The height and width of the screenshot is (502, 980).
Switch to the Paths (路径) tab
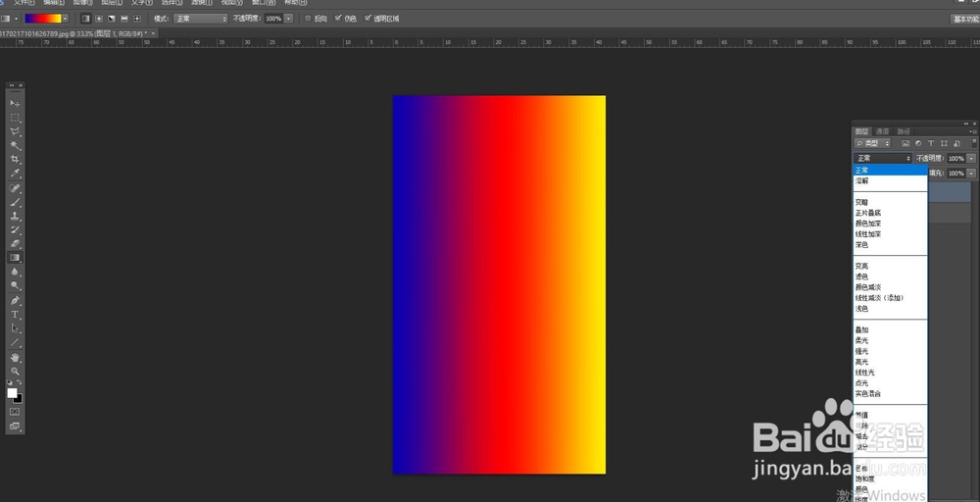pos(904,131)
